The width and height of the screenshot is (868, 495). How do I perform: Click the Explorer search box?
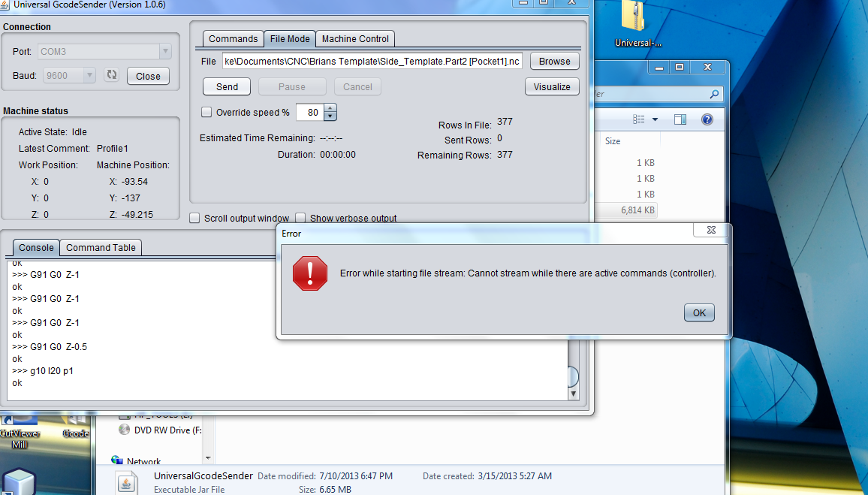click(x=658, y=94)
